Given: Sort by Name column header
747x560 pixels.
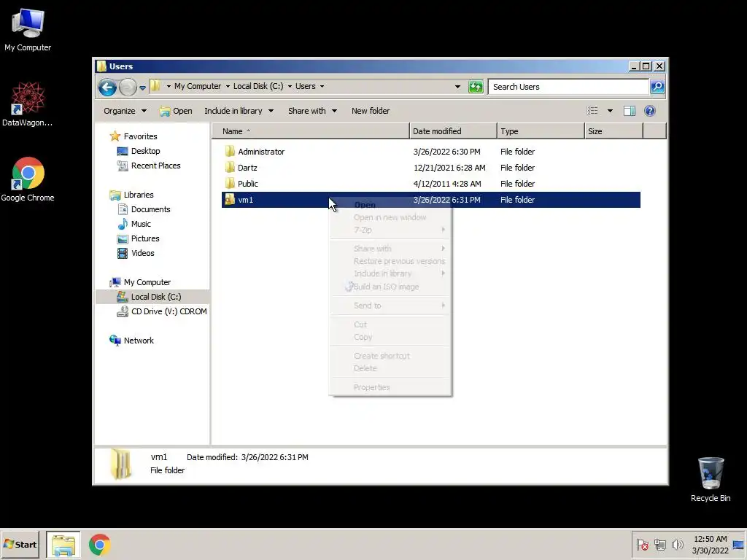Looking at the screenshot, I should pos(311,131).
